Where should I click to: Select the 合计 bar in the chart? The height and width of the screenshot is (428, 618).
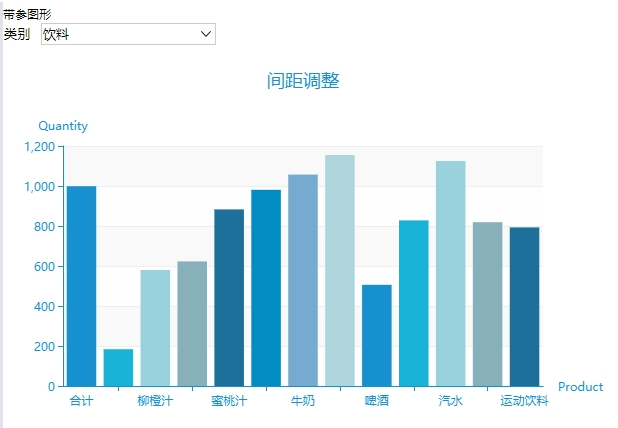82,286
